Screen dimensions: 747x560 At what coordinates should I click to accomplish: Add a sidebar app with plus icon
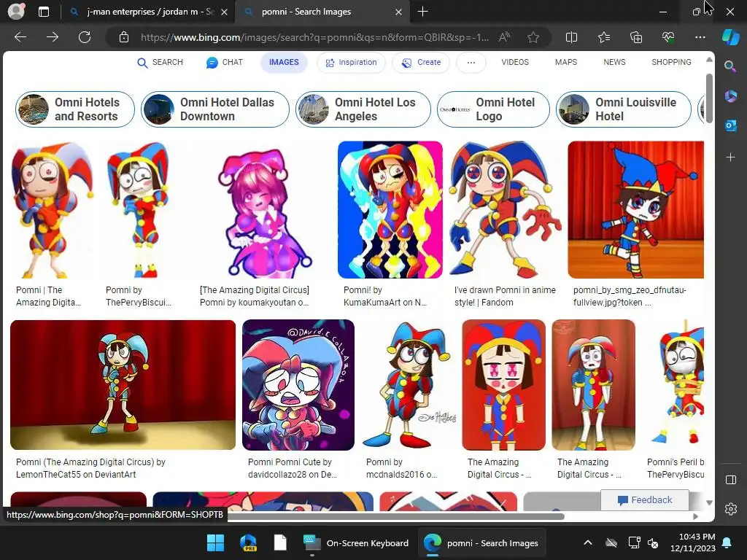pos(730,157)
